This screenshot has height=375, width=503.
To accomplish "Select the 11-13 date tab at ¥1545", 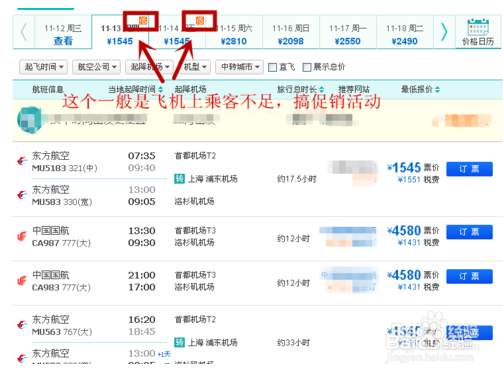I will coord(120,32).
